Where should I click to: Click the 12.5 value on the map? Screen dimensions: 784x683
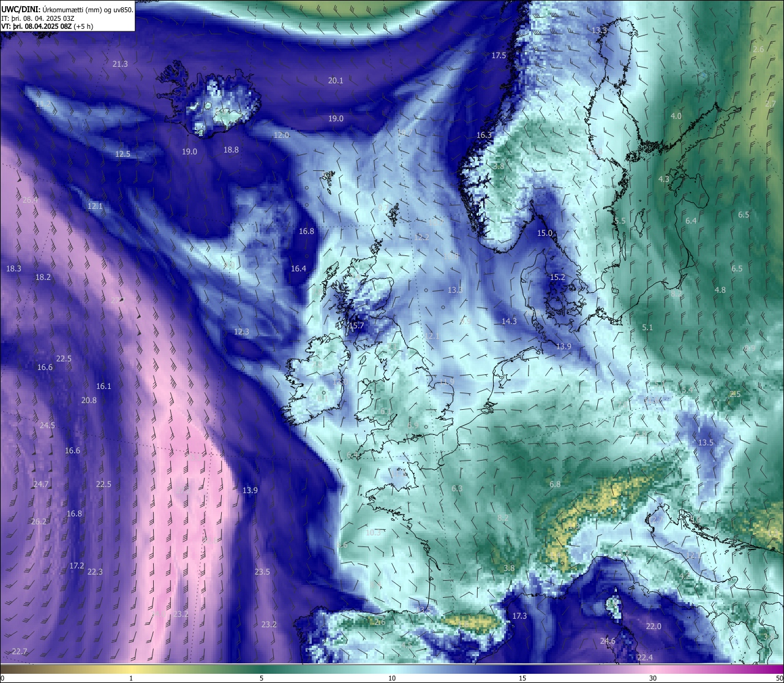click(x=123, y=154)
